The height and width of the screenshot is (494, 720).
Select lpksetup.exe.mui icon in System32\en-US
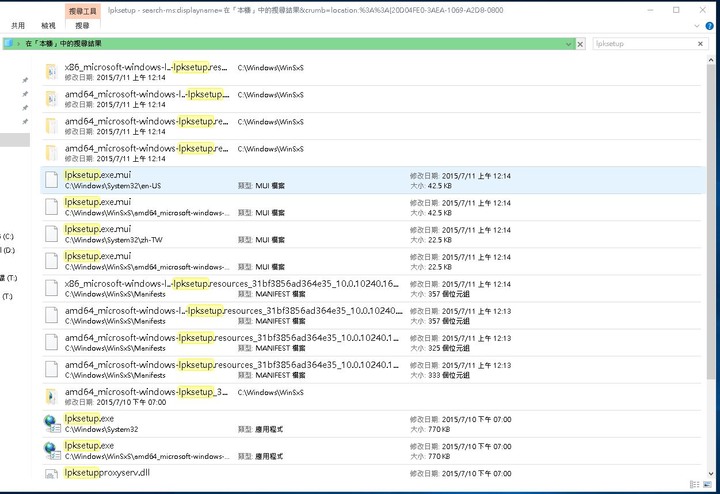coord(51,180)
